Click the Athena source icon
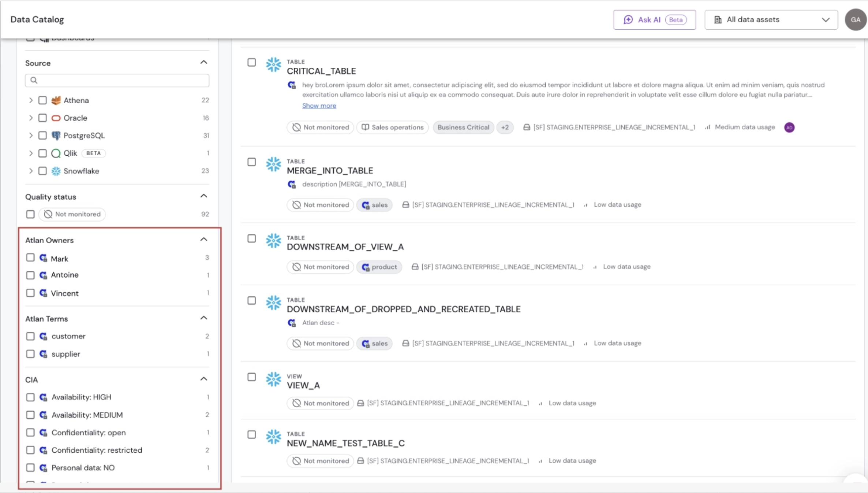Image resolution: width=868 pixels, height=493 pixels. click(x=56, y=100)
